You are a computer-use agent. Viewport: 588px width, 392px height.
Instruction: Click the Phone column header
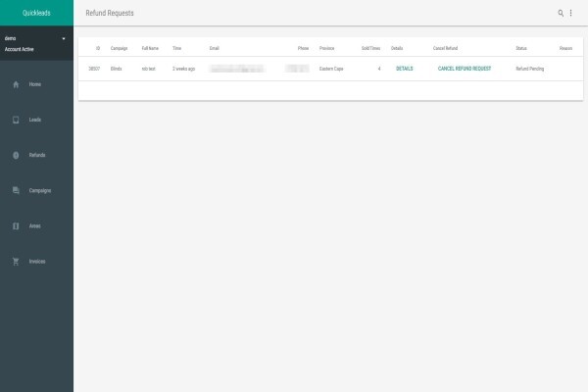pyautogui.click(x=303, y=48)
